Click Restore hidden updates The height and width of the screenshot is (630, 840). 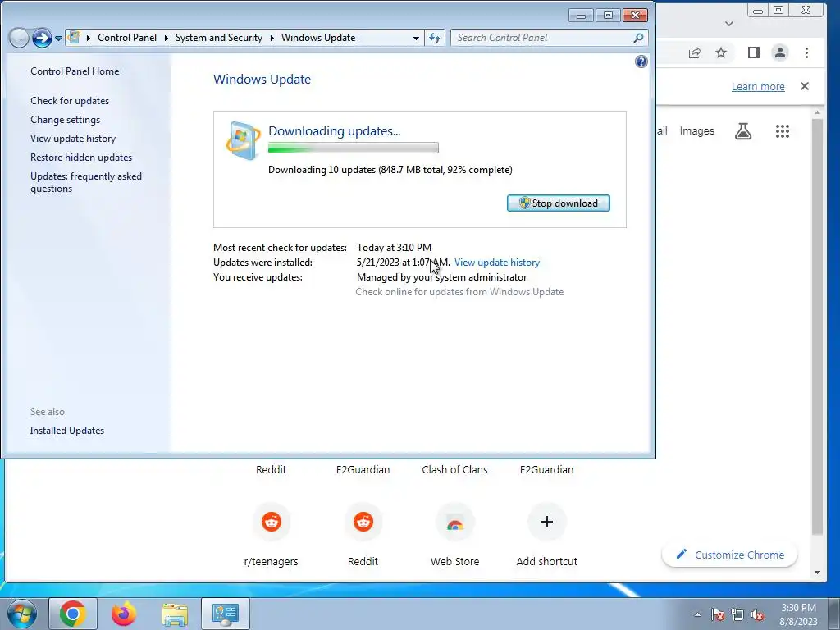81,157
